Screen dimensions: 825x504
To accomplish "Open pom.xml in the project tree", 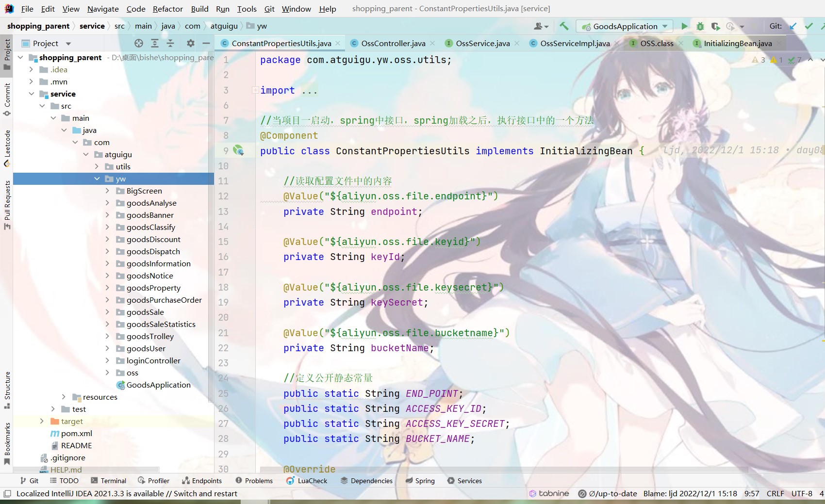I will coord(71,433).
